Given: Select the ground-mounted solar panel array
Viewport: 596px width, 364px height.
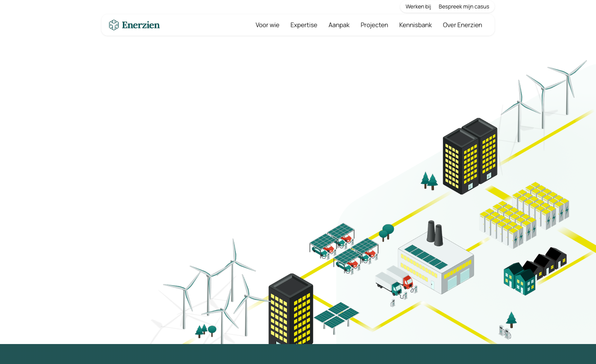Looking at the screenshot, I should (x=336, y=316).
